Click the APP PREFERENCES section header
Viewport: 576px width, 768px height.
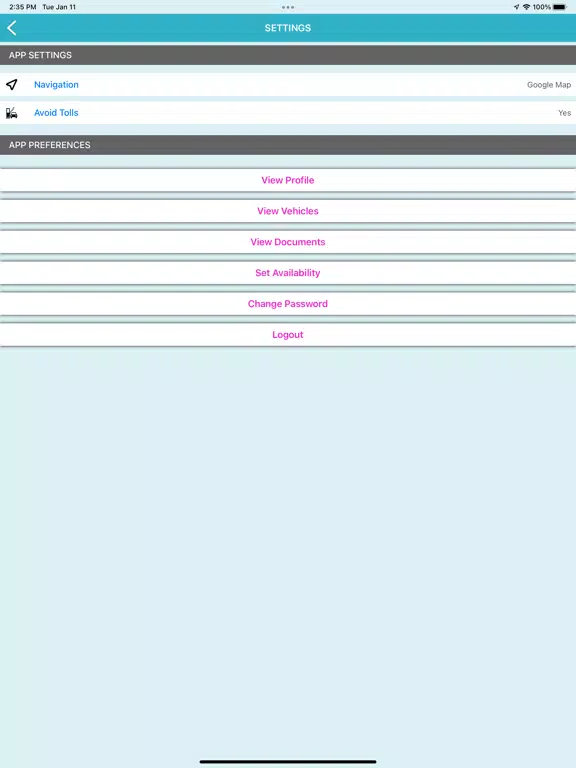point(288,145)
